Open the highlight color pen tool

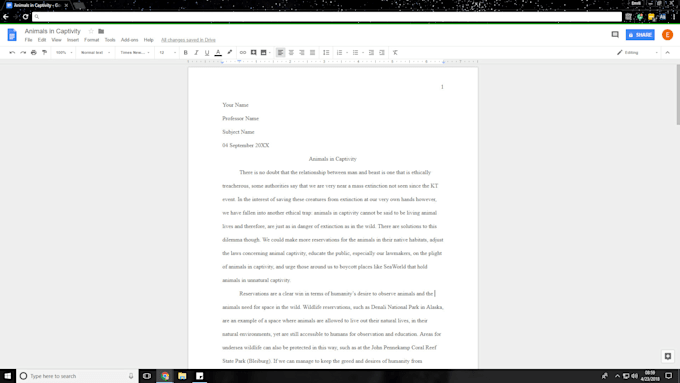pos(230,52)
